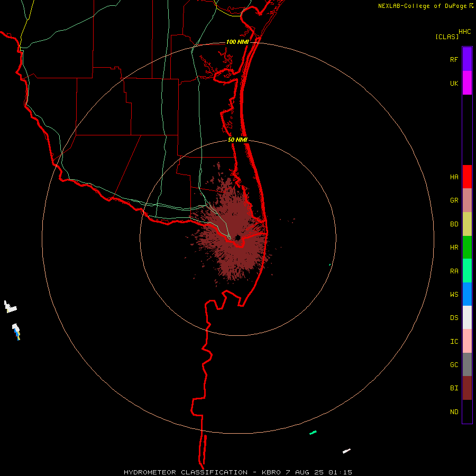Click the RA legend label
The image size is (476, 476).
pos(454,271)
